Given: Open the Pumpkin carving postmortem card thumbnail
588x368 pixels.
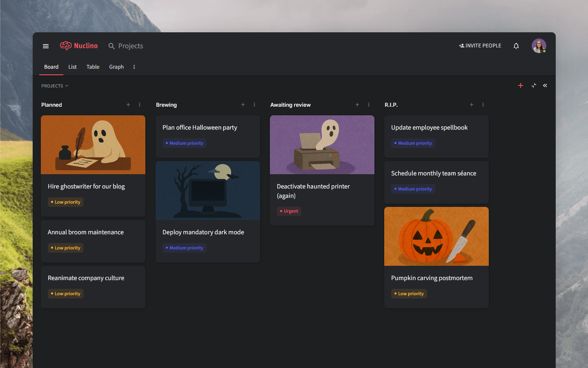Looking at the screenshot, I should click(x=436, y=236).
